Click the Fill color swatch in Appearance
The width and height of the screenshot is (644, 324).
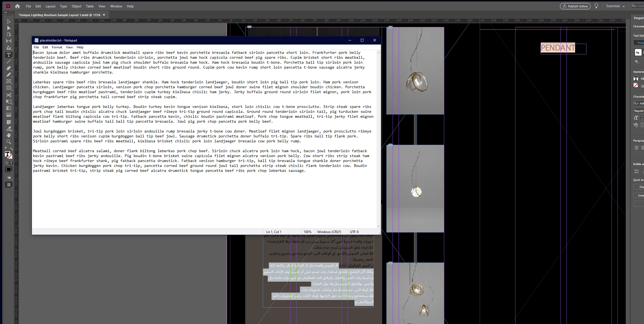636,78
